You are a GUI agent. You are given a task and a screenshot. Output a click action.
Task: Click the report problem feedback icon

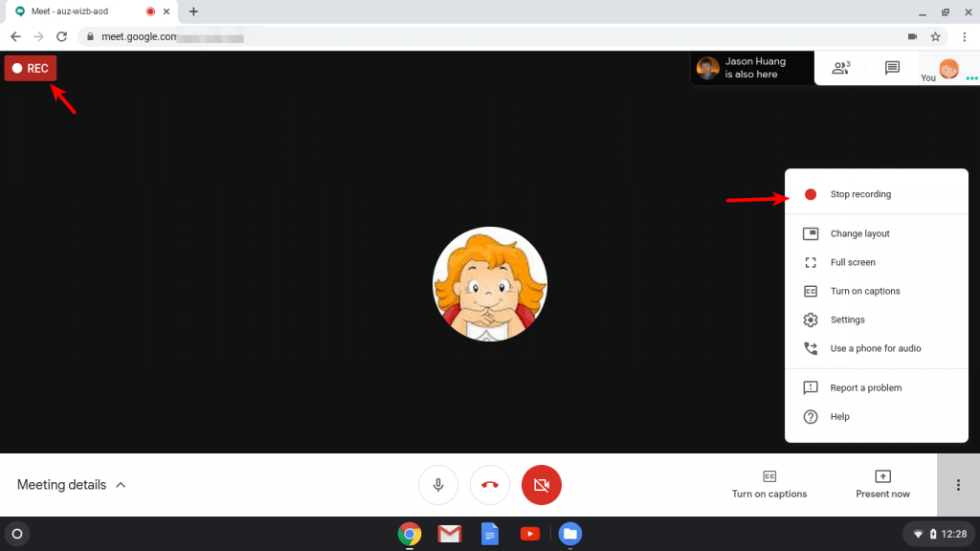[810, 388]
